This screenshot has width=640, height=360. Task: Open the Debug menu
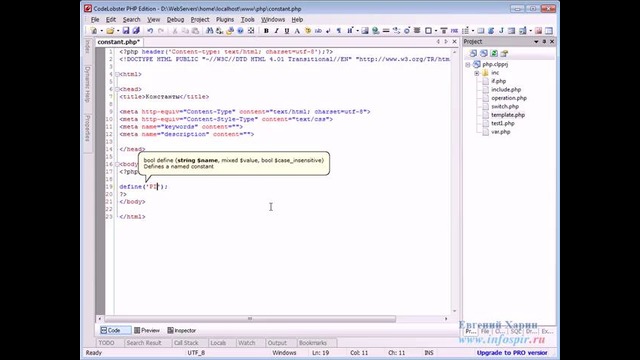(x=175, y=20)
